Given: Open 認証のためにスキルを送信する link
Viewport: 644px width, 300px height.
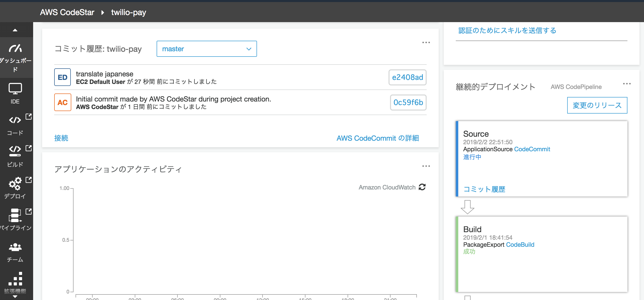Looking at the screenshot, I should [507, 30].
